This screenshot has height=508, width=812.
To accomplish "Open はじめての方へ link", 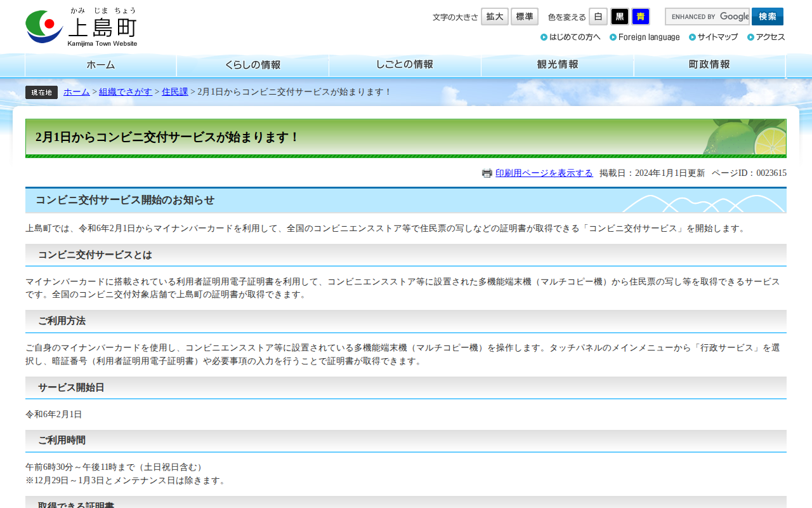I will [x=570, y=37].
